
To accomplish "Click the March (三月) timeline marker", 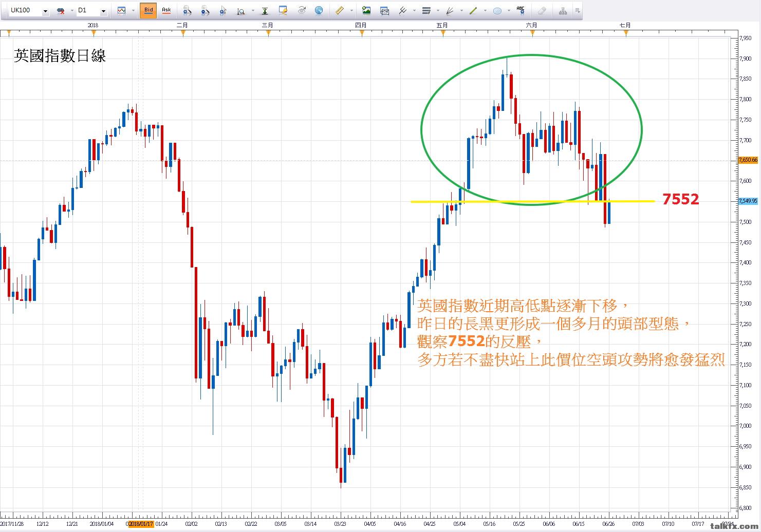I will click(x=268, y=33).
